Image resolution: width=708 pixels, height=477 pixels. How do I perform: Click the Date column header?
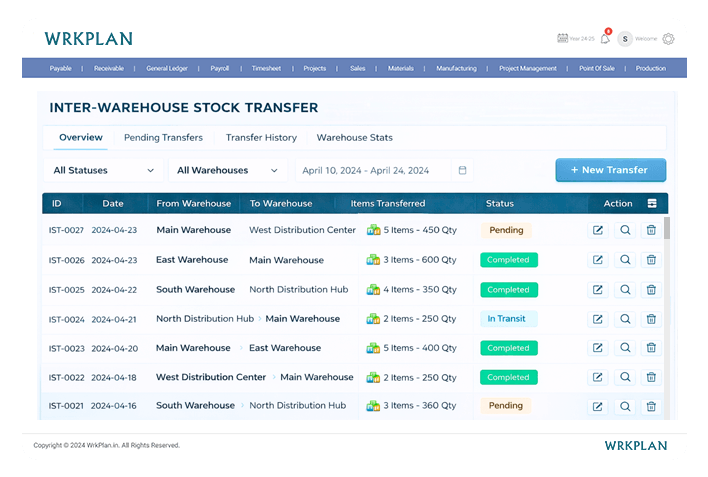(x=113, y=203)
